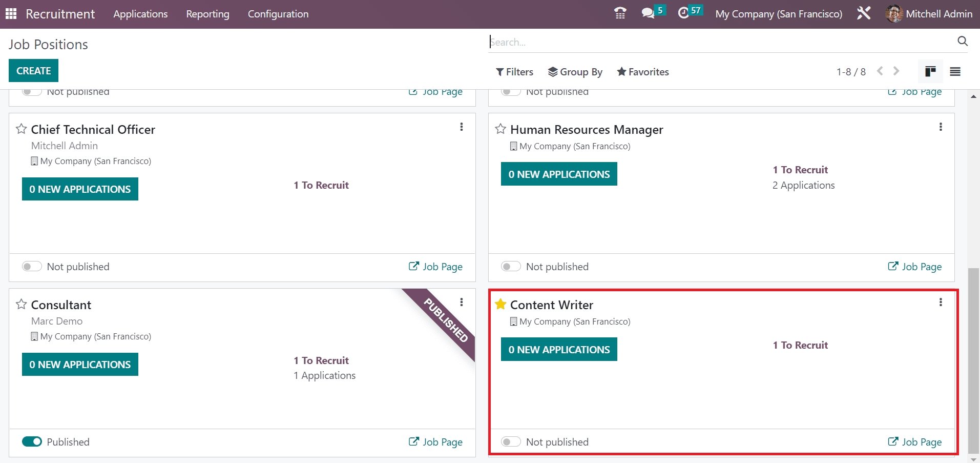Viewport: 980px width, 463px height.
Task: Click the CREATE button
Action: point(33,71)
